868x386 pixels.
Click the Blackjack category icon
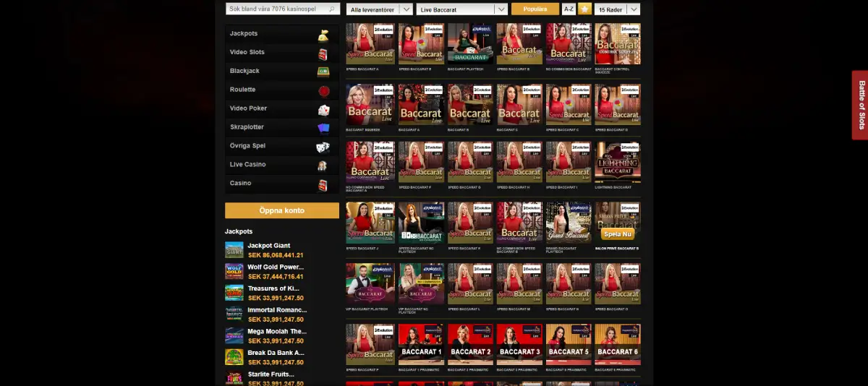323,72
